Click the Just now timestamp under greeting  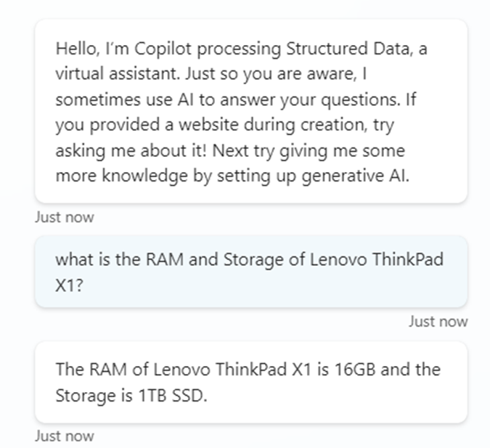64,217
